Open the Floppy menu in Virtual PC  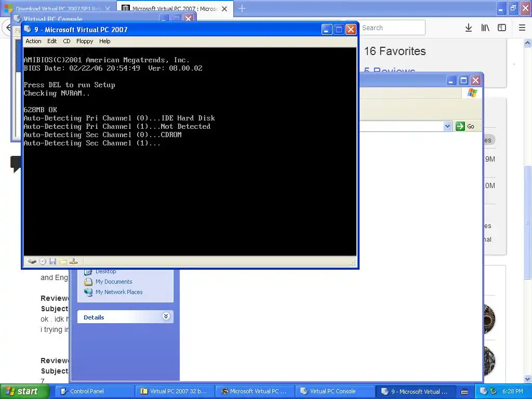point(85,41)
